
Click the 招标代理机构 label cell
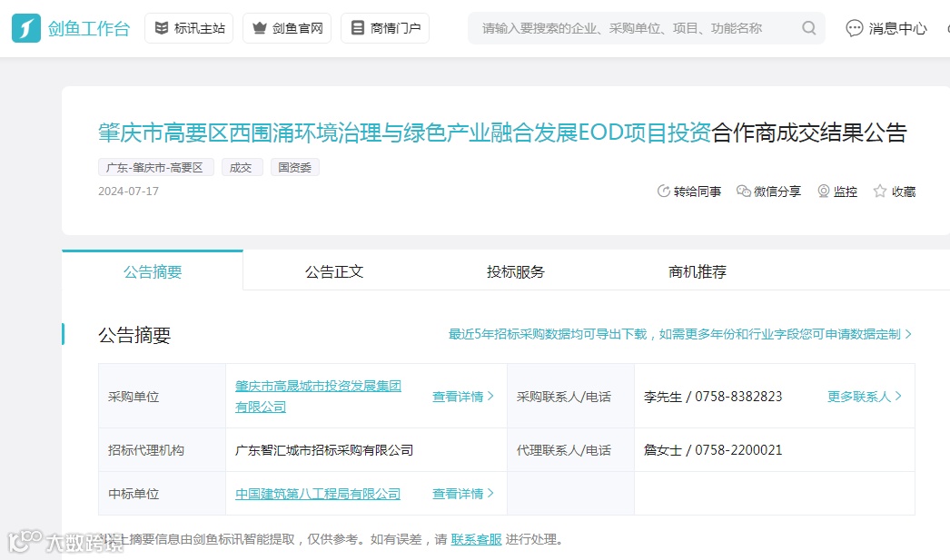point(162,450)
